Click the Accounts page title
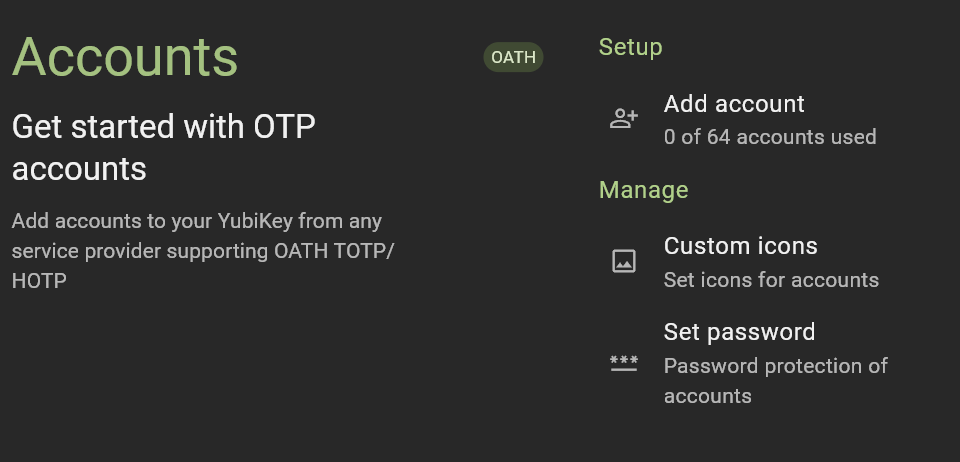The image size is (960, 462). pyautogui.click(x=125, y=57)
